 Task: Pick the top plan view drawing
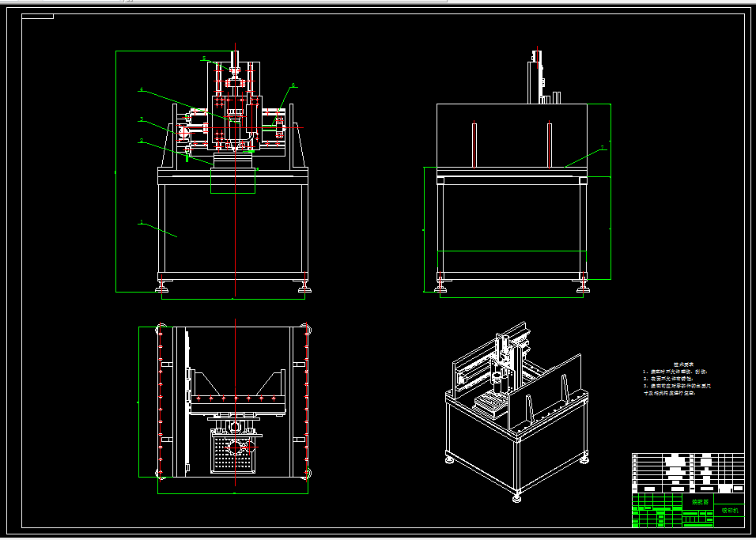(x=232, y=402)
